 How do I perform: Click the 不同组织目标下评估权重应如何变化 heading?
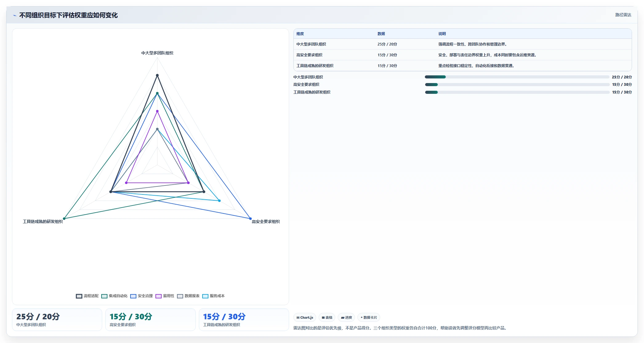pos(68,15)
